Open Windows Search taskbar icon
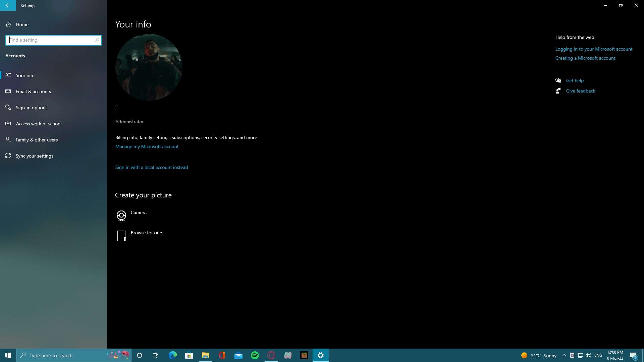644x362 pixels. pos(23,355)
